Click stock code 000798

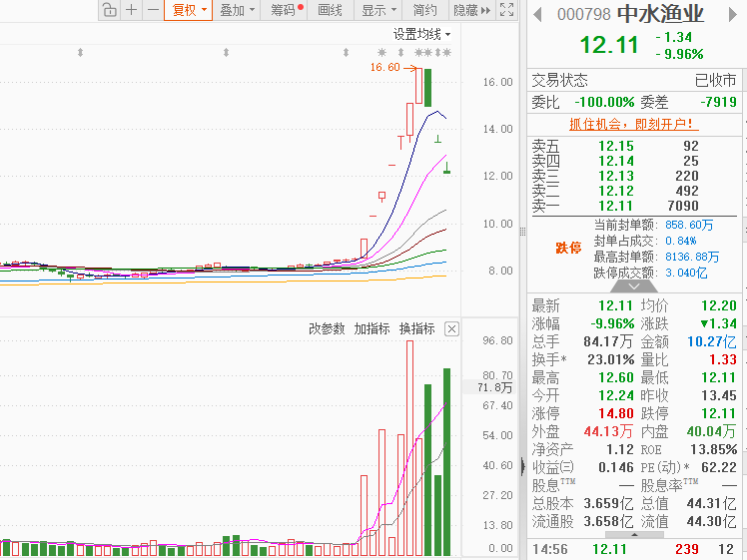[x=584, y=14]
